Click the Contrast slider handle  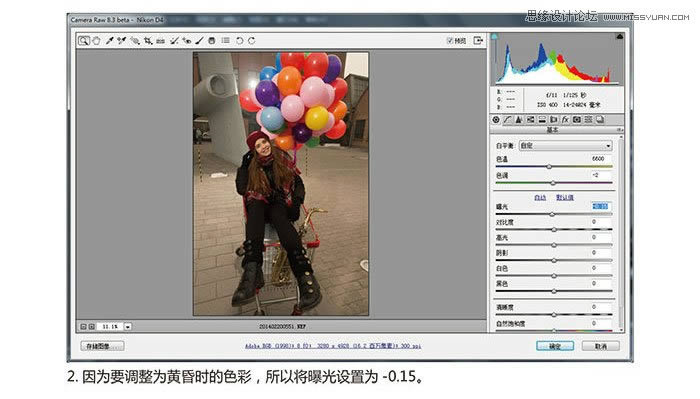pyautogui.click(x=554, y=229)
